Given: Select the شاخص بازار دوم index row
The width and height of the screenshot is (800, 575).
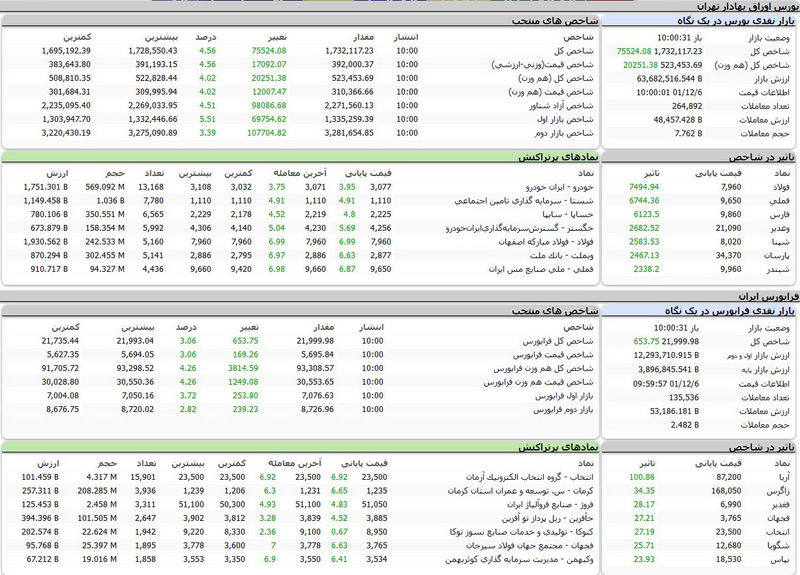Looking at the screenshot, I should tap(299, 133).
